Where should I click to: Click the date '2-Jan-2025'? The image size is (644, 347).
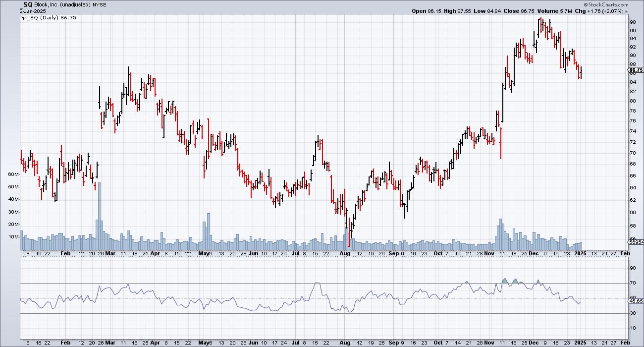[x=33, y=11]
